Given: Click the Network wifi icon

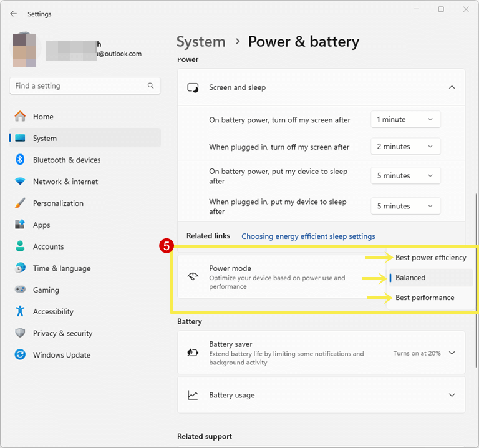Looking at the screenshot, I should pyautogui.click(x=20, y=181).
